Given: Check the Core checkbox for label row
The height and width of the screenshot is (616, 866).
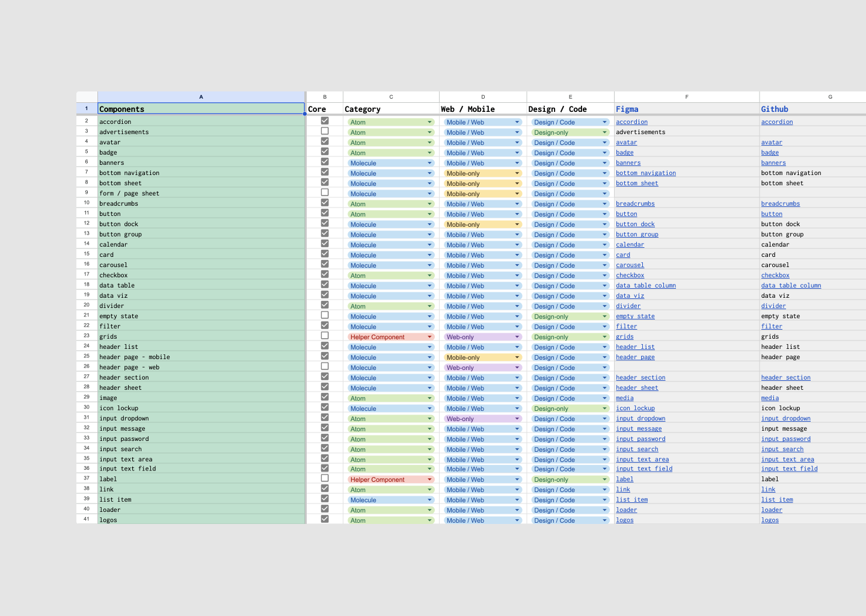Looking at the screenshot, I should coord(325,478).
